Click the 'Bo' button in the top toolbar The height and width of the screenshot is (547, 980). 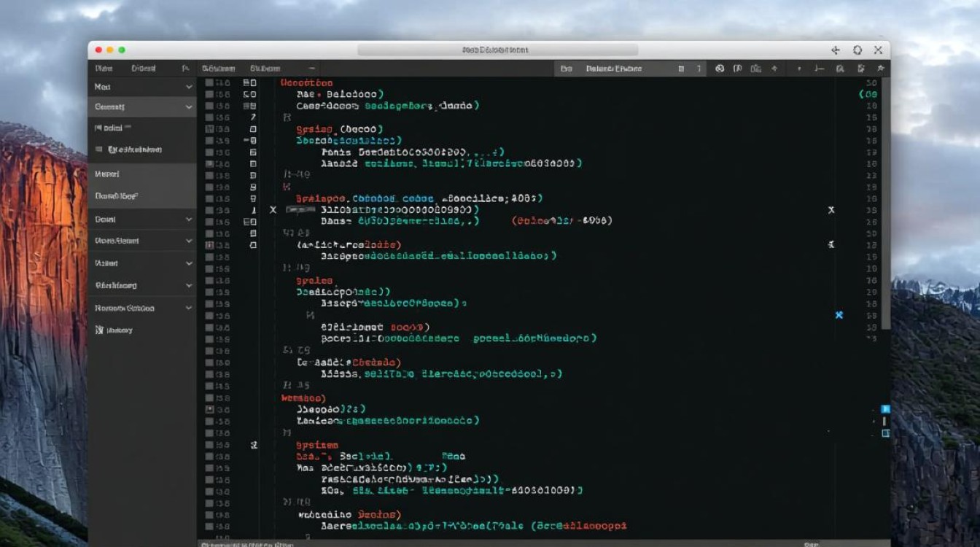(566, 69)
